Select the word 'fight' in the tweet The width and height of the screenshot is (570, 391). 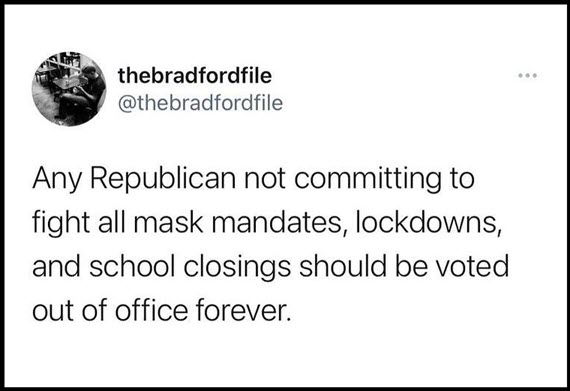(x=61, y=223)
